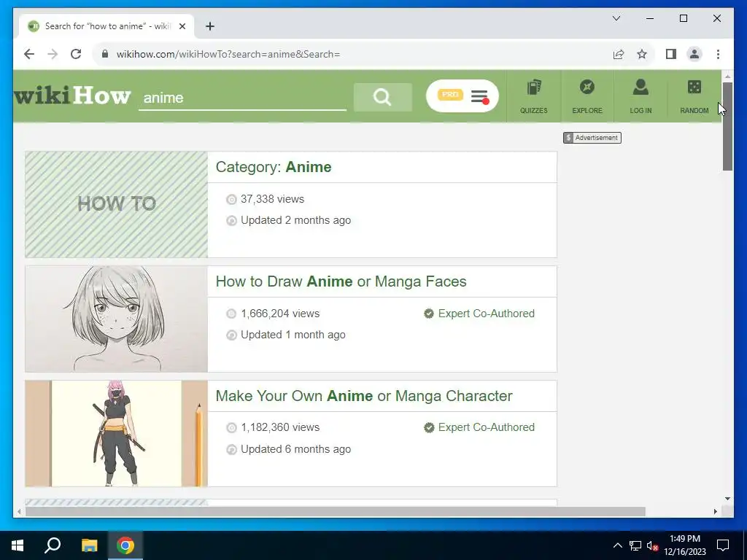Open a Random article
This screenshot has height=560, width=747.
coord(694,97)
